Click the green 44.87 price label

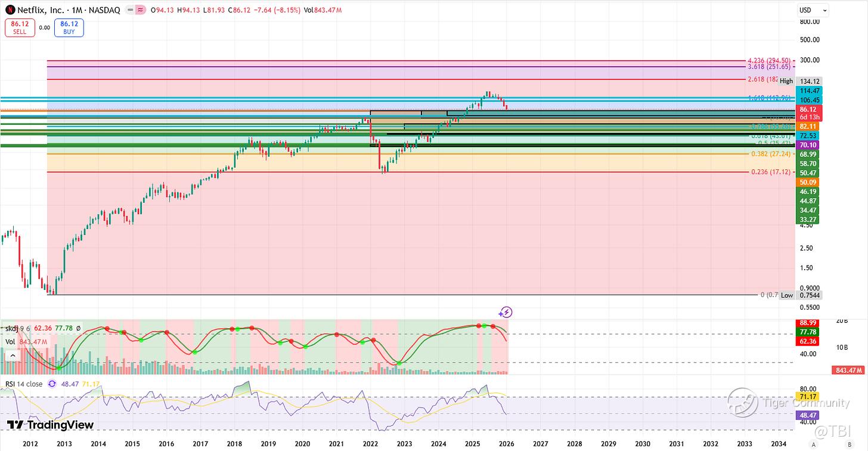tap(808, 201)
